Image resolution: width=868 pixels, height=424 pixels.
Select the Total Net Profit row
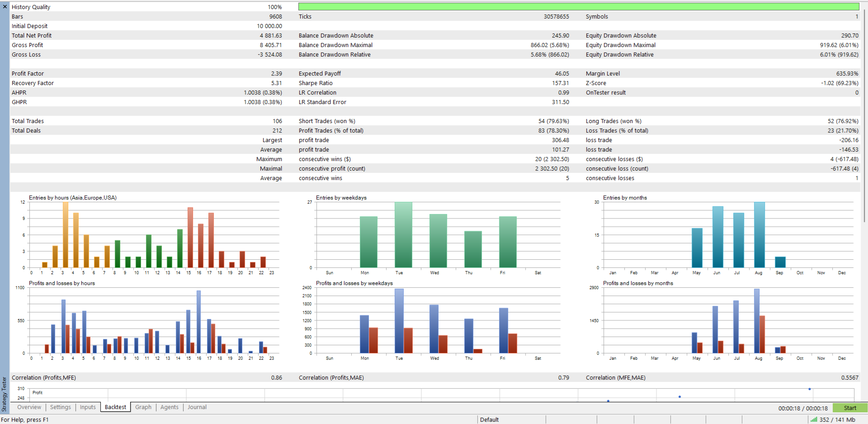(x=147, y=35)
